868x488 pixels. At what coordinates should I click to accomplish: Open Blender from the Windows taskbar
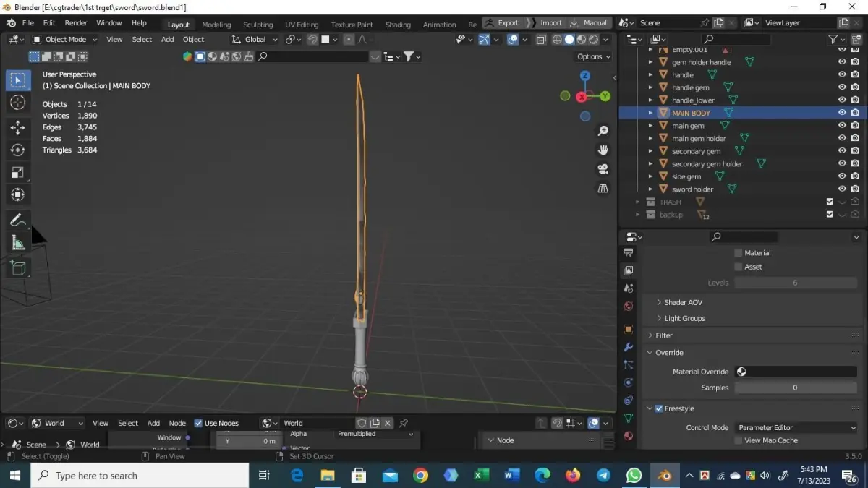664,475
